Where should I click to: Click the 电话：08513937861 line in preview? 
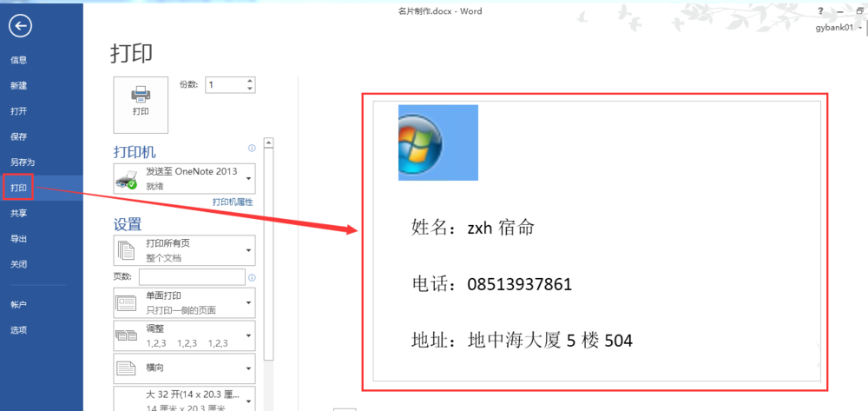pyautogui.click(x=491, y=284)
